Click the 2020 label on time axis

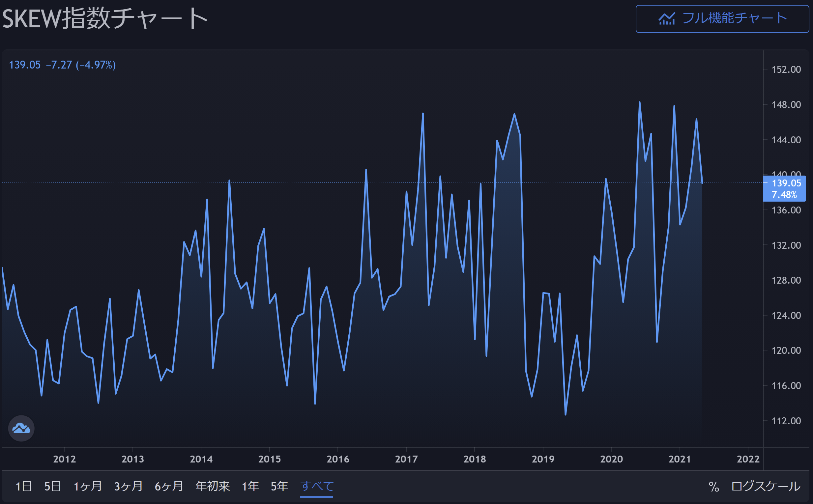pos(611,459)
